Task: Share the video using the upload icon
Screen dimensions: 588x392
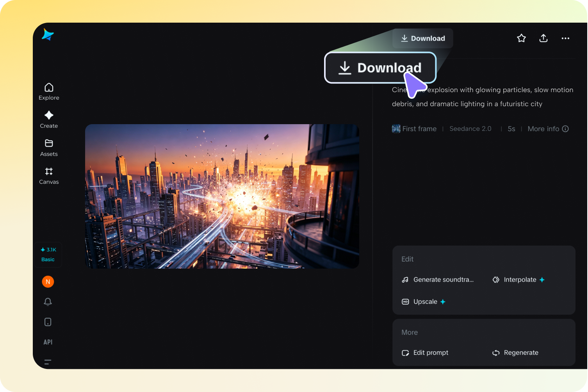Action: tap(543, 38)
